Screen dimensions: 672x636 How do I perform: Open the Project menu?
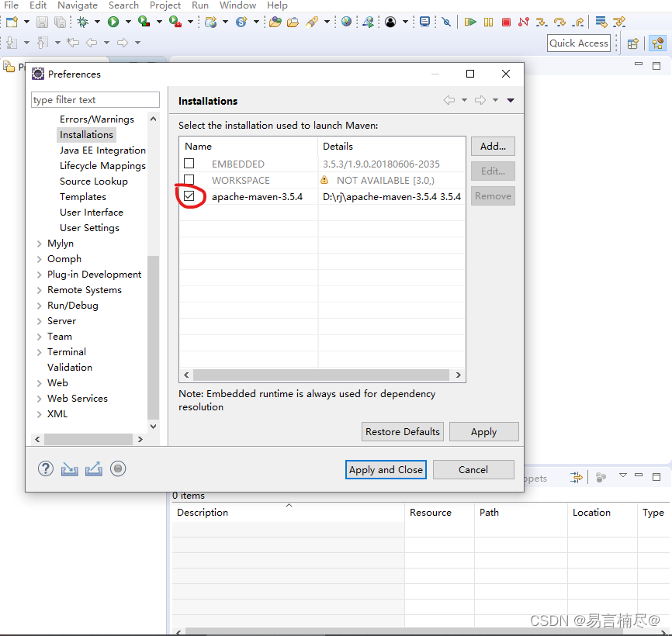[165, 5]
